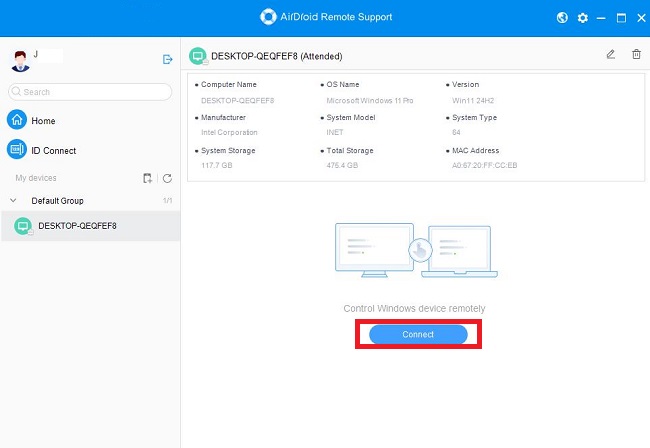Click the globe language icon in title bar
This screenshot has height=448, width=650.
point(564,18)
